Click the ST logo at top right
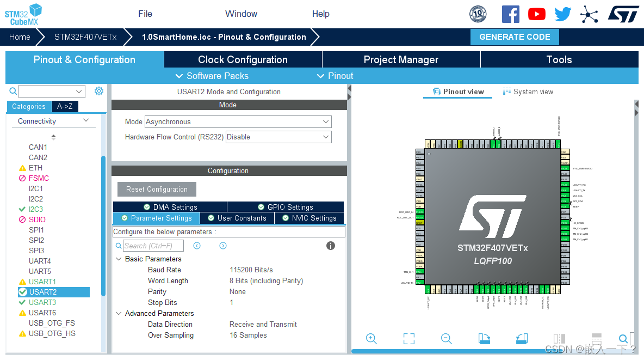This screenshot has width=644, height=360. pyautogui.click(x=623, y=14)
